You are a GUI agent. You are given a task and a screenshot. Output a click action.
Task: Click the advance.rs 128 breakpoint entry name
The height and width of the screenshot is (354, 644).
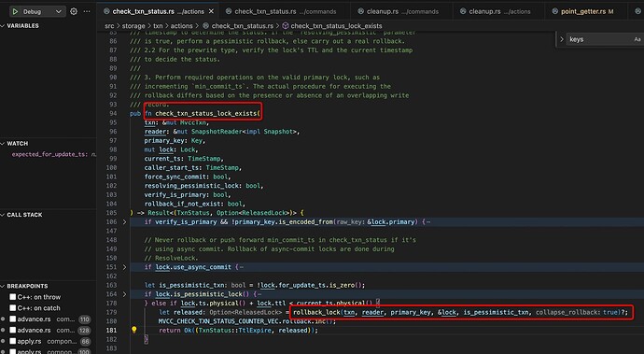point(35,330)
